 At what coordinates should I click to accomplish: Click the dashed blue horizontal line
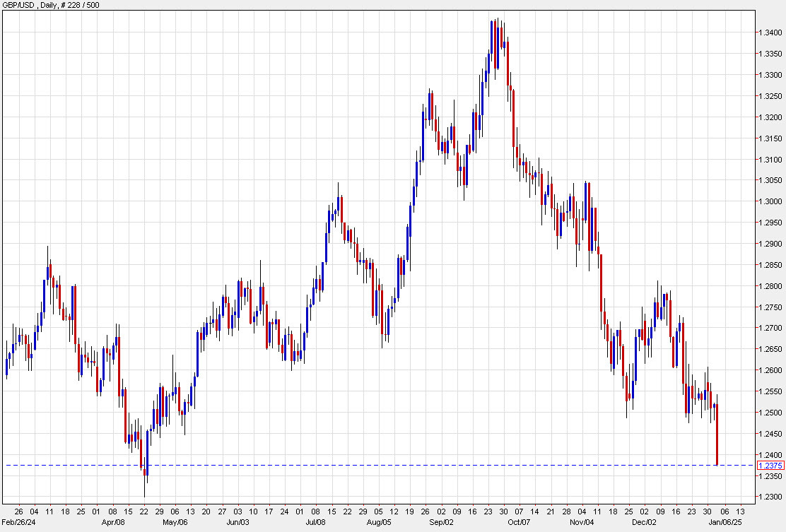tap(353, 466)
